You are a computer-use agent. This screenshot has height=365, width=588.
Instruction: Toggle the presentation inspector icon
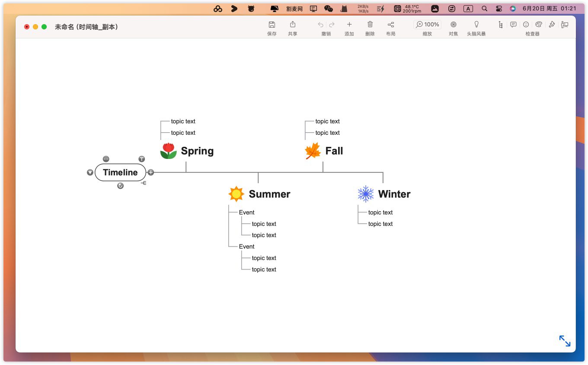[x=564, y=25]
